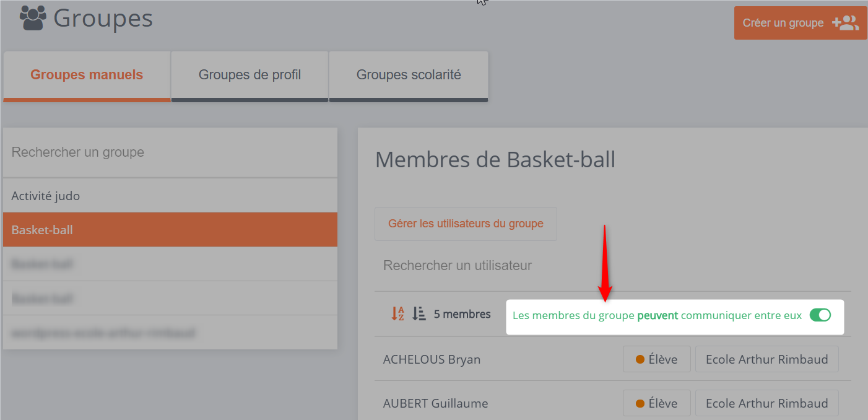868x420 pixels.
Task: Click the Groupes people icon in header
Action: pyautogui.click(x=33, y=18)
